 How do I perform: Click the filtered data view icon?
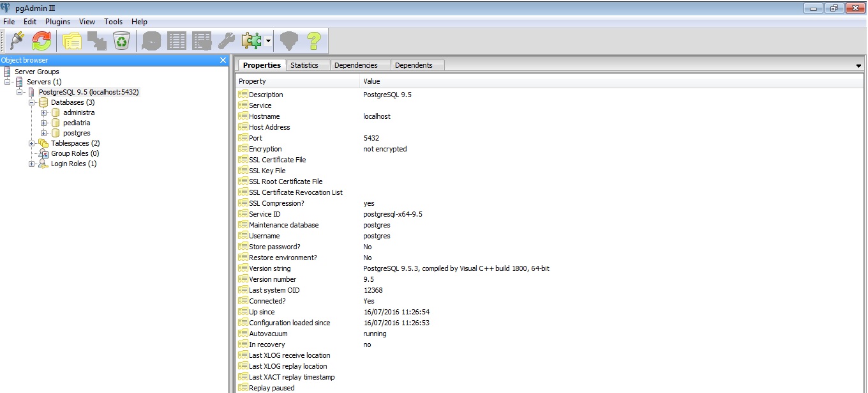click(202, 41)
